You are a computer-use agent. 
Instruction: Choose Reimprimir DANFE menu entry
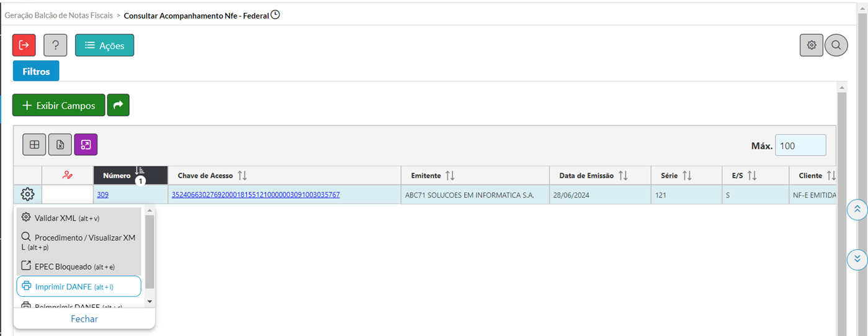click(x=79, y=306)
